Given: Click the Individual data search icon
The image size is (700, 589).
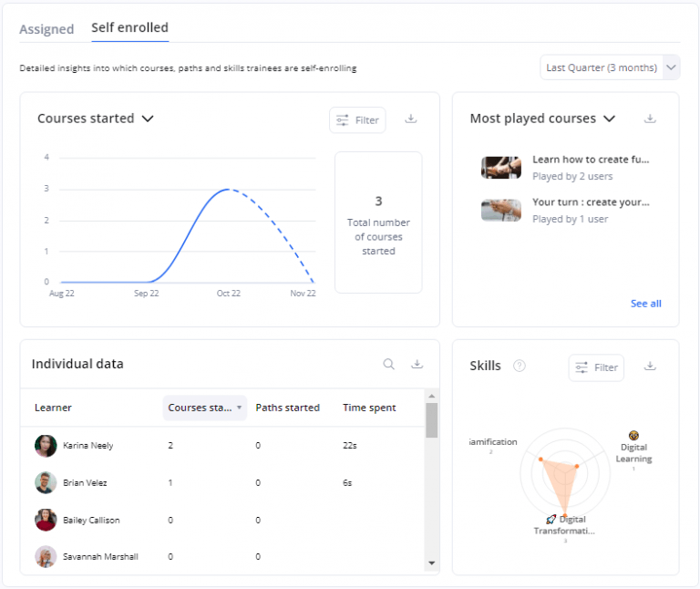Looking at the screenshot, I should click(x=389, y=364).
